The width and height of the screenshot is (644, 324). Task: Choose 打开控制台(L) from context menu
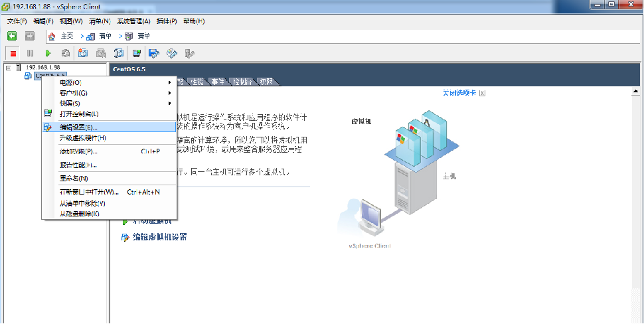pyautogui.click(x=110, y=114)
